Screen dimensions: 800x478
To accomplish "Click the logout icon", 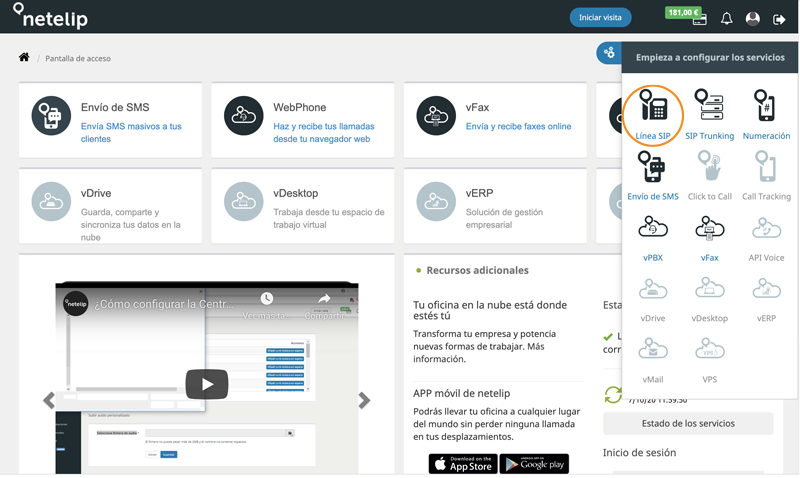I will point(779,19).
